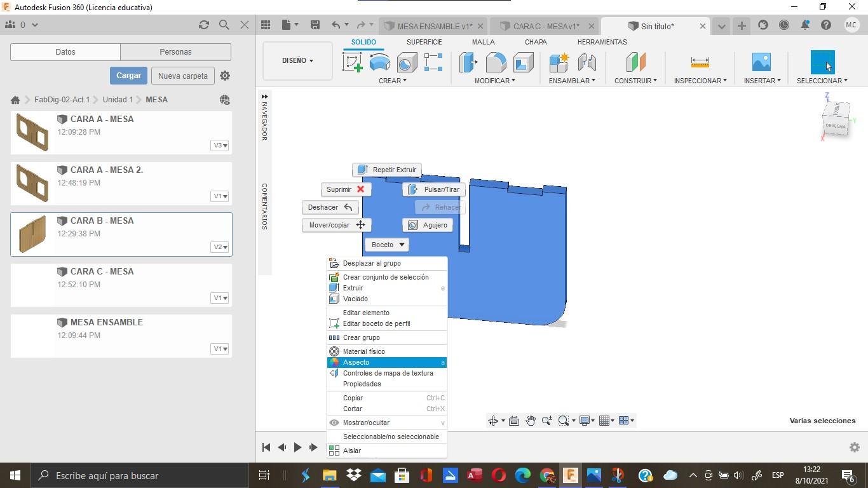Expand the DISEÑO workspace dropdown

(x=297, y=61)
